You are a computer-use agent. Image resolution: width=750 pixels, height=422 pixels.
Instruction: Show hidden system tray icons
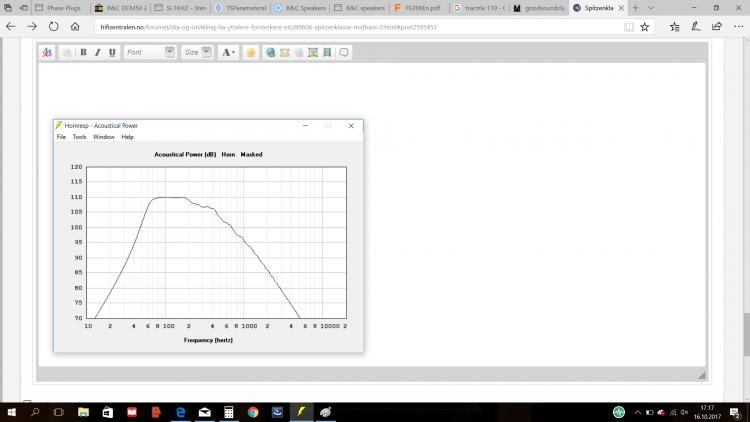click(x=638, y=412)
